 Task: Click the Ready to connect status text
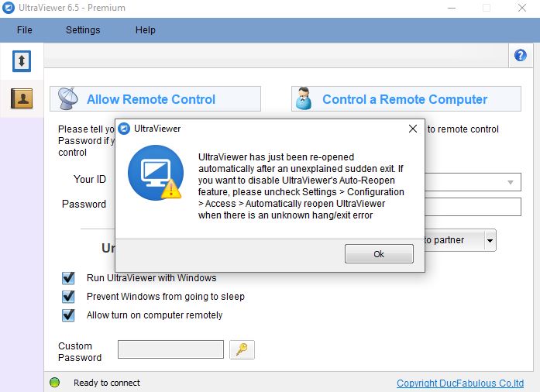pyautogui.click(x=107, y=383)
